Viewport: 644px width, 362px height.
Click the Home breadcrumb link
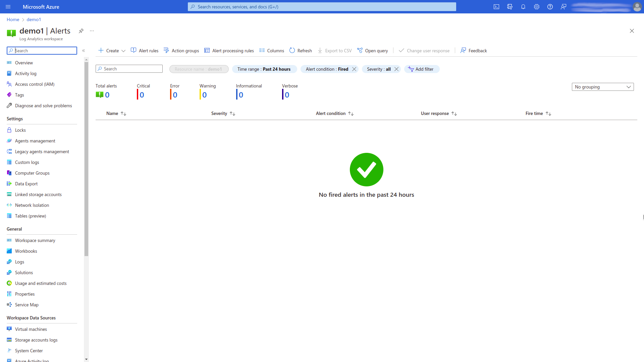[x=13, y=19]
